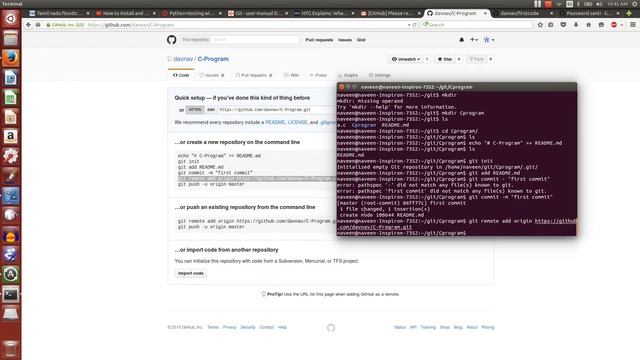Open the Terms link in footer
Image resolution: width=640 pixels, height=360 pixels.
[213, 327]
